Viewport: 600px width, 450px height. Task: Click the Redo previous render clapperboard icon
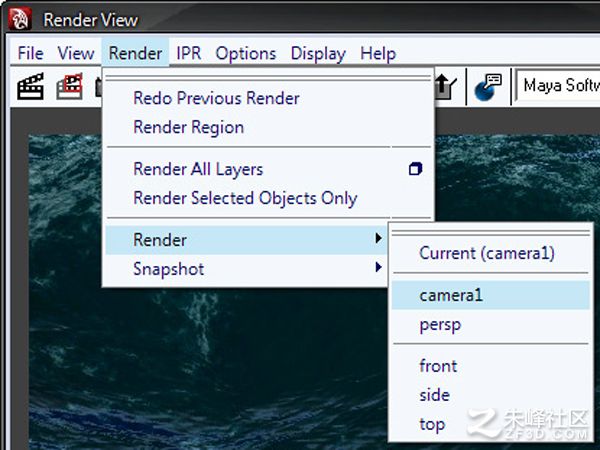pos(31,86)
